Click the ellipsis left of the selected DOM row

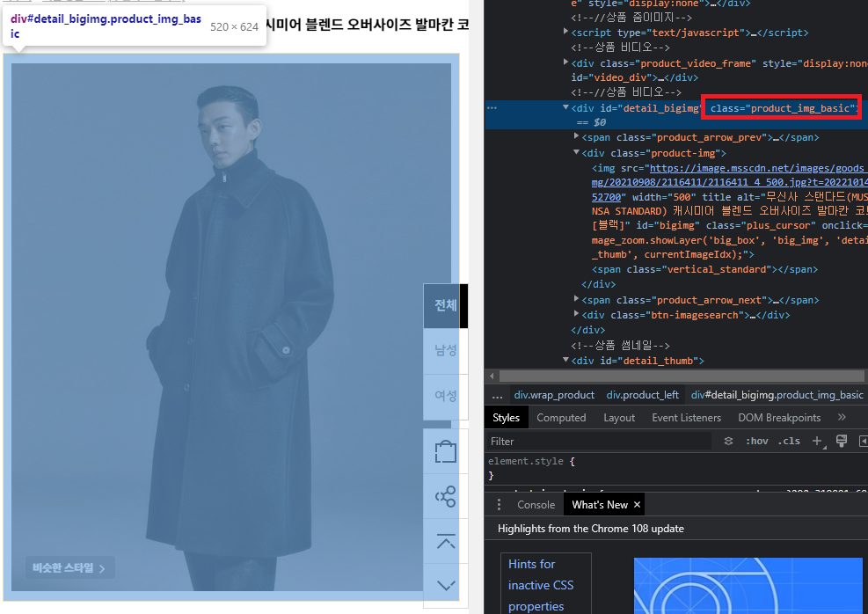coord(492,108)
